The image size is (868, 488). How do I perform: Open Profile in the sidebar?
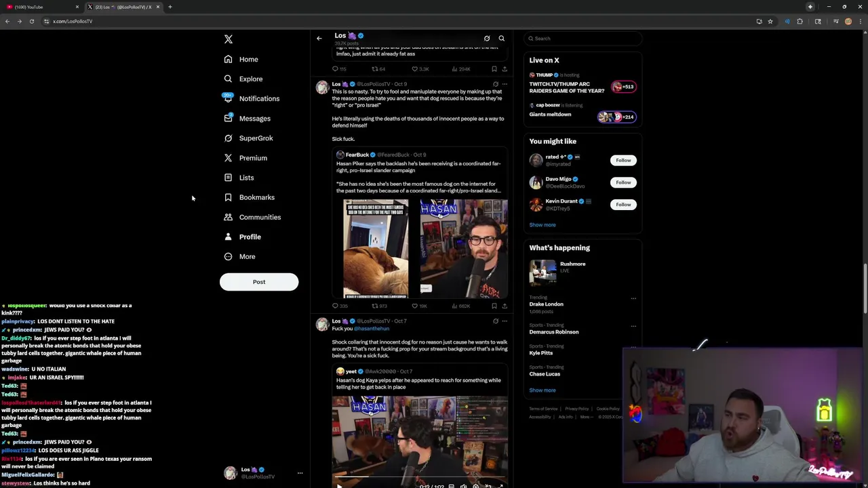coord(243,237)
